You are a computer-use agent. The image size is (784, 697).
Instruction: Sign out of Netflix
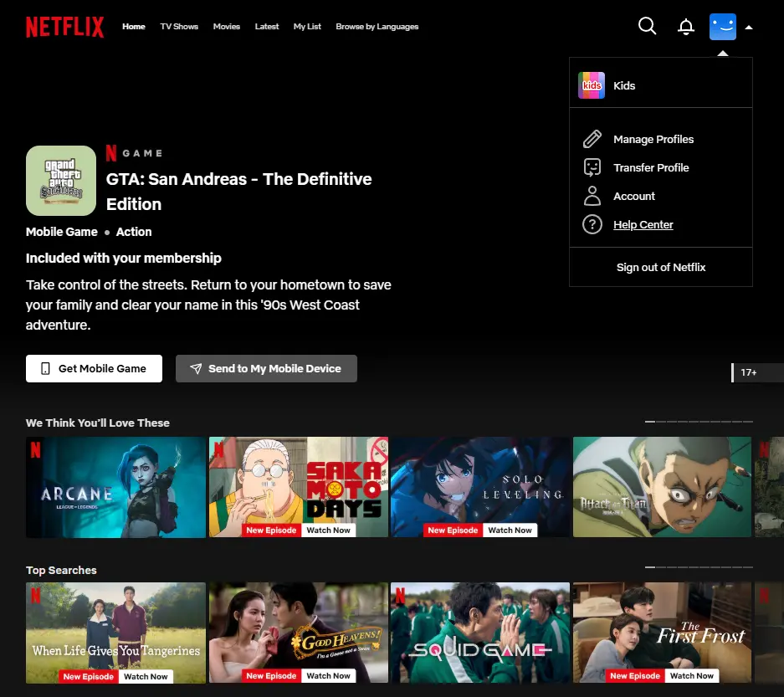(x=660, y=268)
